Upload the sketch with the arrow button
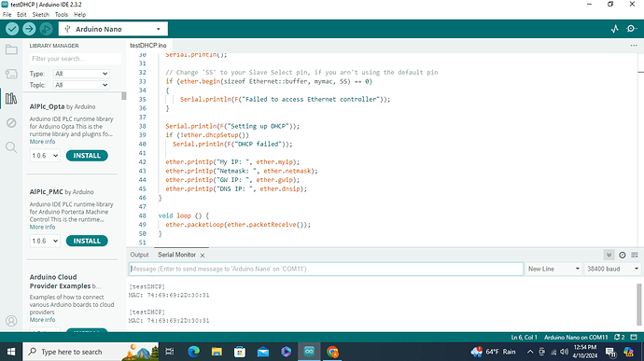The width and height of the screenshot is (644, 361). point(29,29)
